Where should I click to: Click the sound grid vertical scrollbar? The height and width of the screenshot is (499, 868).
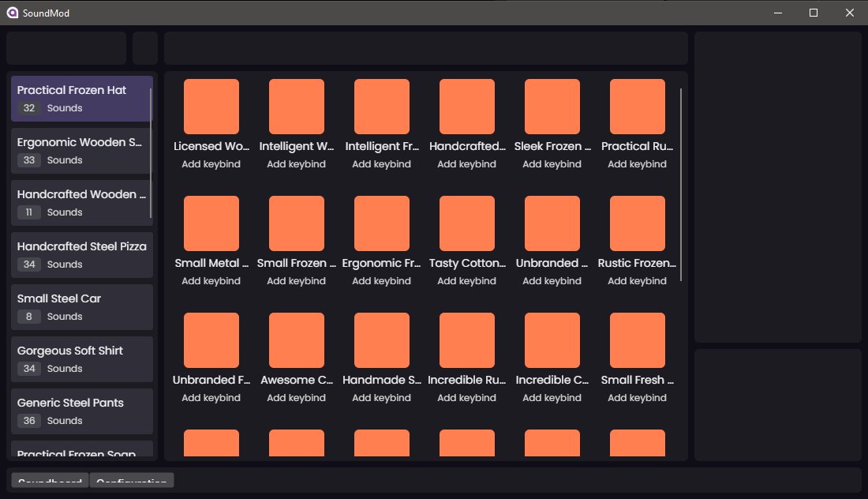[680, 185]
